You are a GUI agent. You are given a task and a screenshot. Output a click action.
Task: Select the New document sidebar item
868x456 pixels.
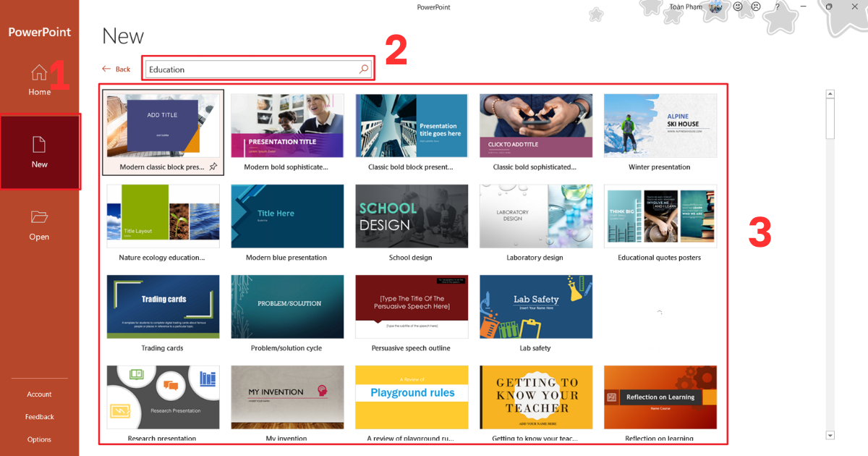pyautogui.click(x=40, y=152)
